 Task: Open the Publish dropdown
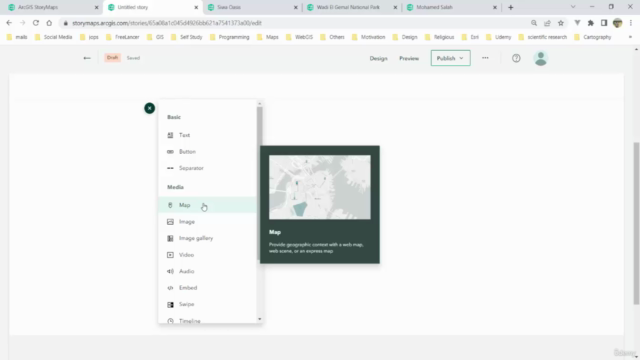(450, 58)
